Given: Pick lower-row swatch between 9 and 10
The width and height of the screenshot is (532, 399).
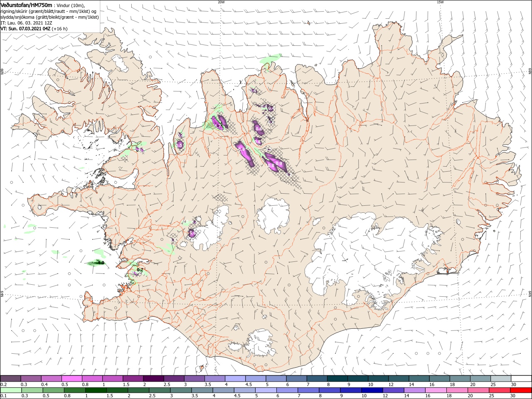Looking at the screenshot, I should coord(351,390).
